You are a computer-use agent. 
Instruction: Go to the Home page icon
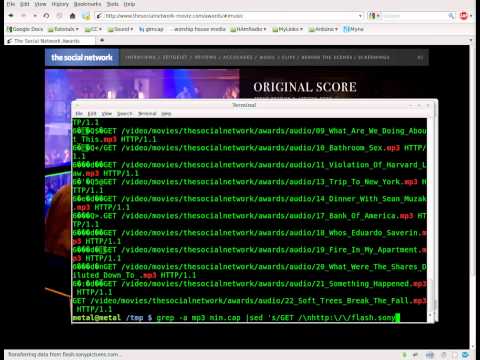pos(72,16)
